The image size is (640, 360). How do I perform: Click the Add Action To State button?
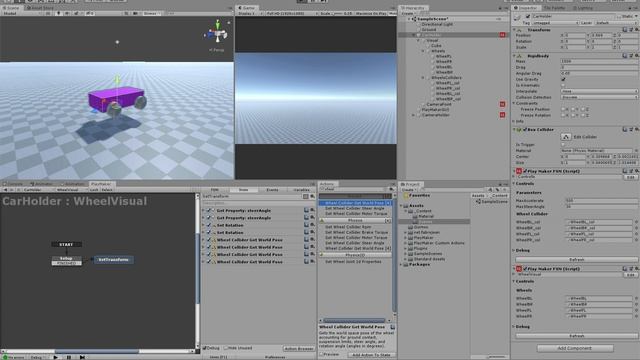[x=371, y=355]
